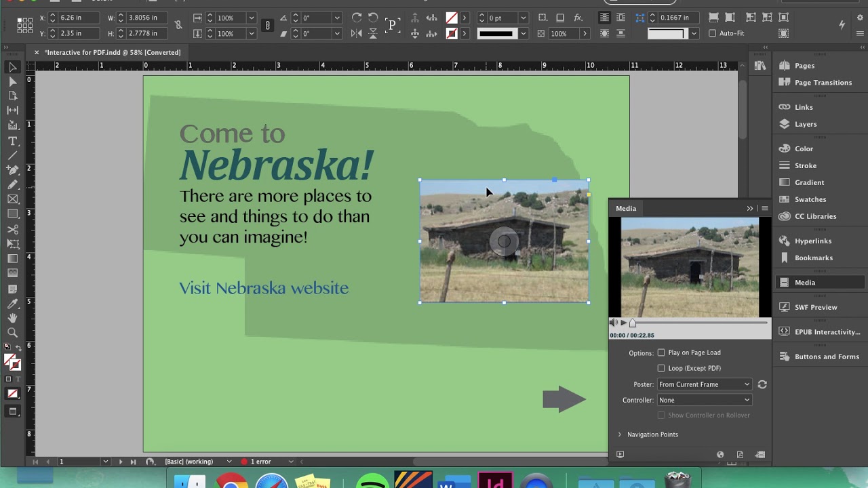Select the Gradient Swatch tool
Image resolution: width=868 pixels, height=488 pixels.
tap(12, 259)
